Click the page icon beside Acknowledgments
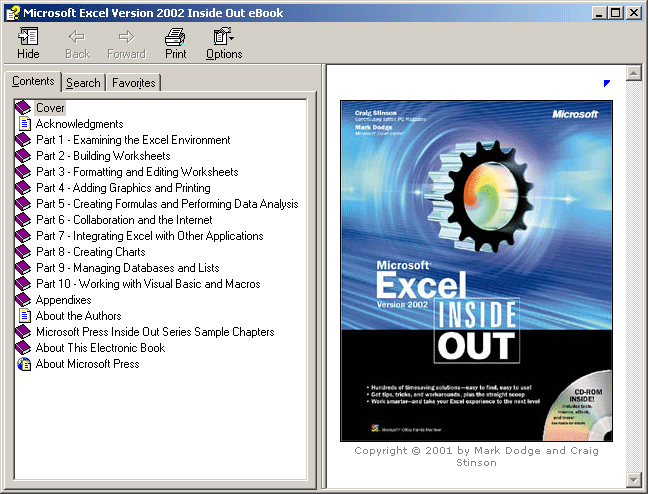 [x=25, y=124]
